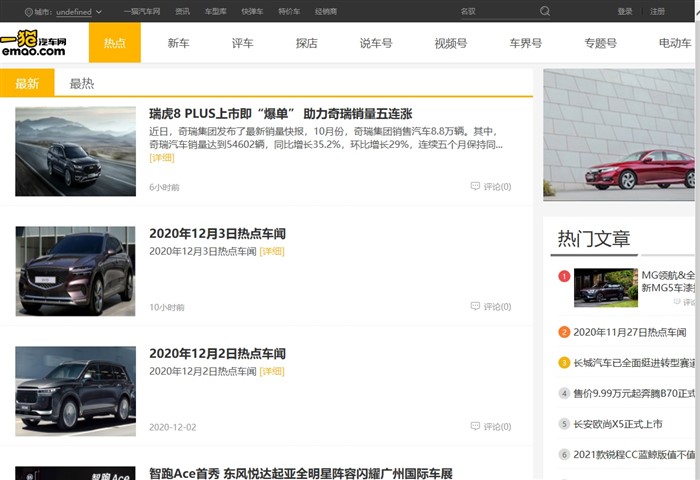This screenshot has width=700, height=480.
Task: Select the 新车 navigation tab
Action: pyautogui.click(x=179, y=43)
